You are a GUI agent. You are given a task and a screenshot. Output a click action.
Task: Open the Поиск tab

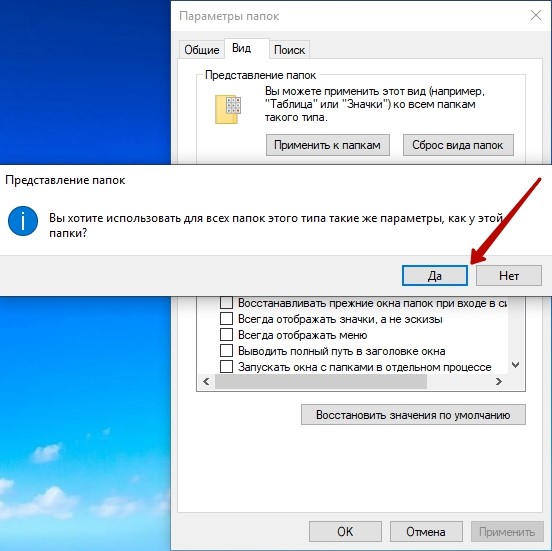(289, 50)
